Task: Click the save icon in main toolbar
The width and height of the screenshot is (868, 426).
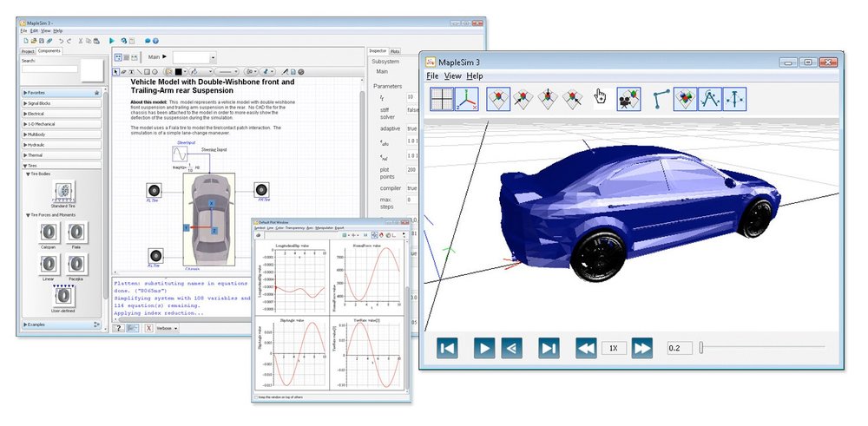Action: tap(42, 41)
